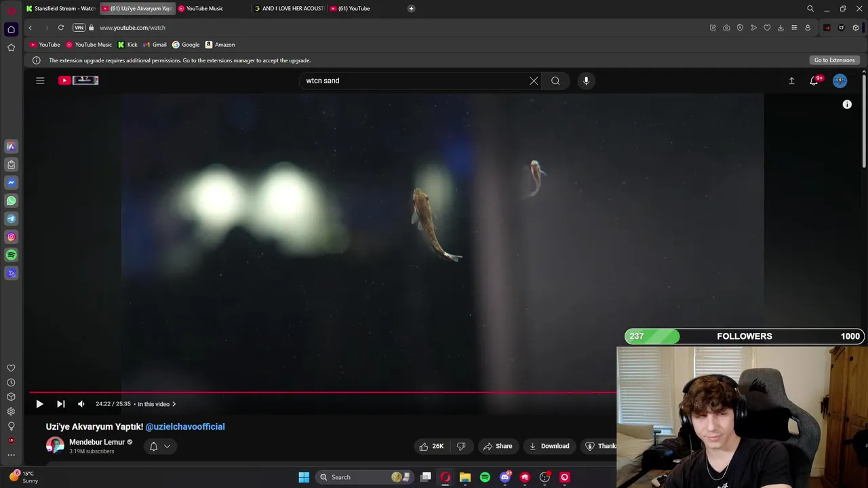Open browser snapshot camera icon

(x=726, y=28)
